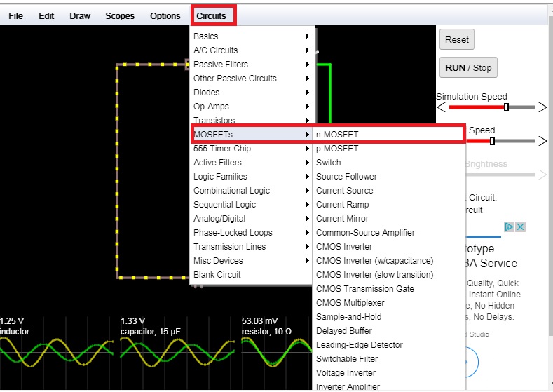Open the File menu
553x392 pixels.
point(15,15)
